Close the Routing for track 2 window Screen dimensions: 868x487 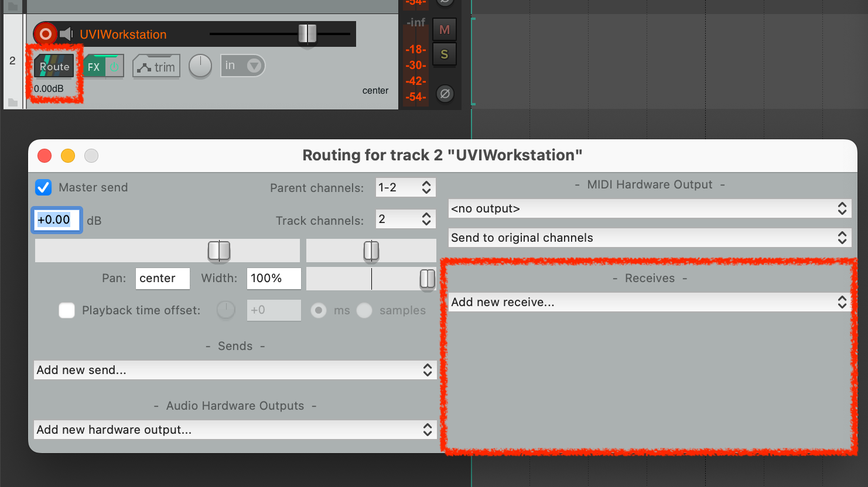click(x=45, y=156)
